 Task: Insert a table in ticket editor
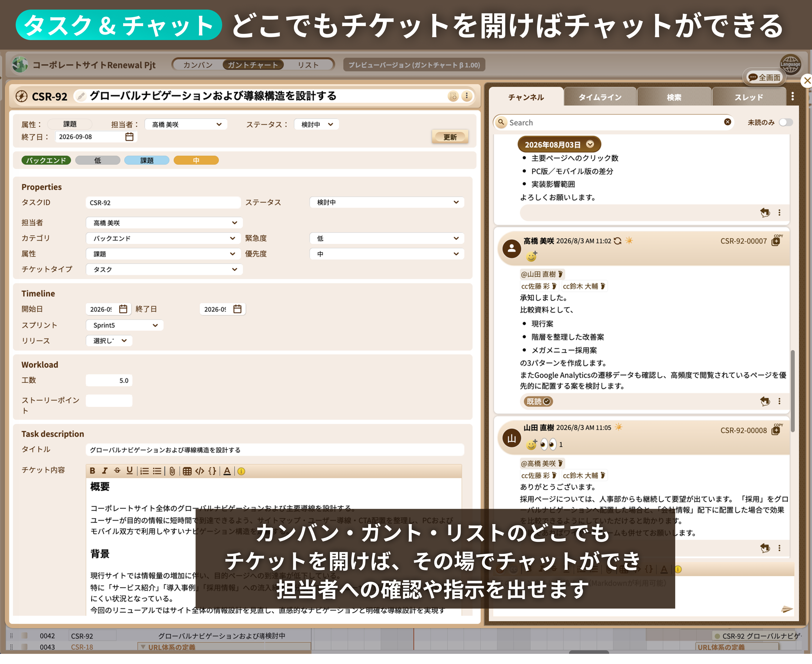187,471
